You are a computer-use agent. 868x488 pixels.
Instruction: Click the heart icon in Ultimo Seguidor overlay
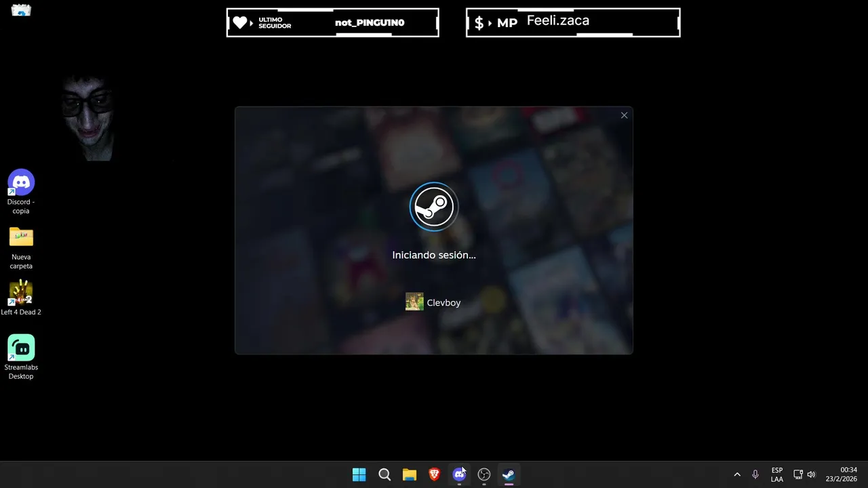239,22
